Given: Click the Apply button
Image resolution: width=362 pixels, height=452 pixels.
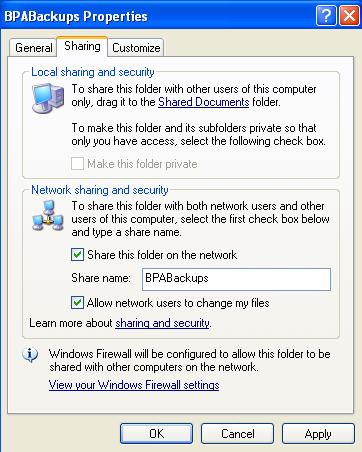Looking at the screenshot, I should [318, 433].
